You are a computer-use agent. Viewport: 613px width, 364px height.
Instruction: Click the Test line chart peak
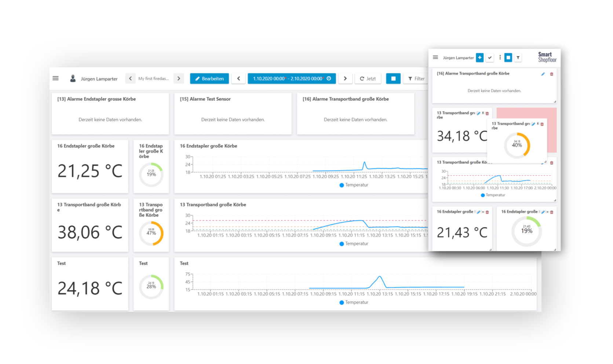click(x=380, y=277)
